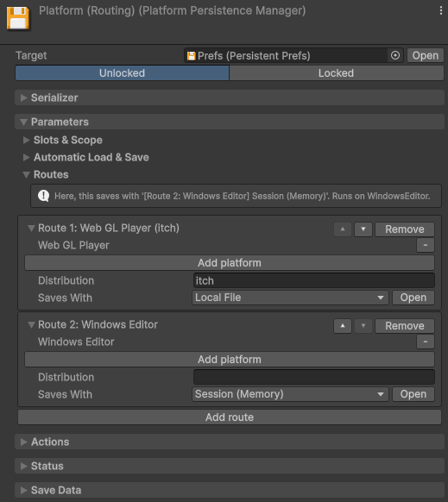The image size is (448, 502).
Task: Collapse the Parameters section
Action: (229, 122)
